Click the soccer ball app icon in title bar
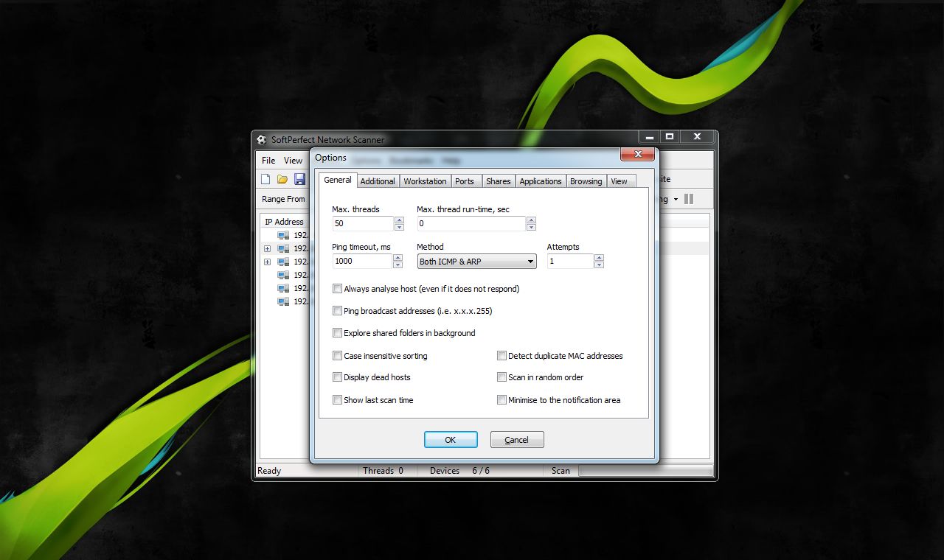Image resolution: width=944 pixels, height=560 pixels. click(x=261, y=139)
